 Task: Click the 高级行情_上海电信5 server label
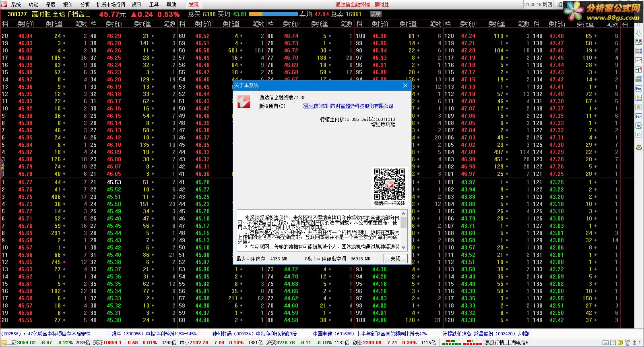point(506,343)
